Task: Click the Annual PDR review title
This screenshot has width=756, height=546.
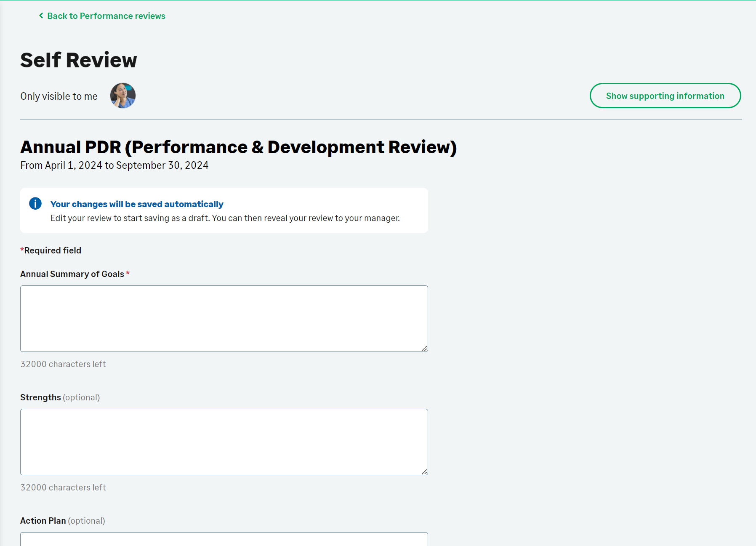Action: click(238, 147)
